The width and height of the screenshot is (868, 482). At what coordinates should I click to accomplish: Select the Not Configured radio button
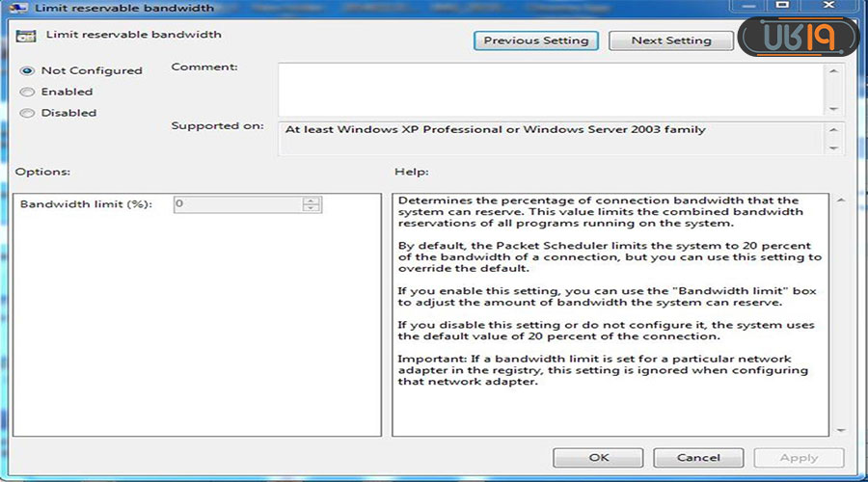[x=27, y=70]
